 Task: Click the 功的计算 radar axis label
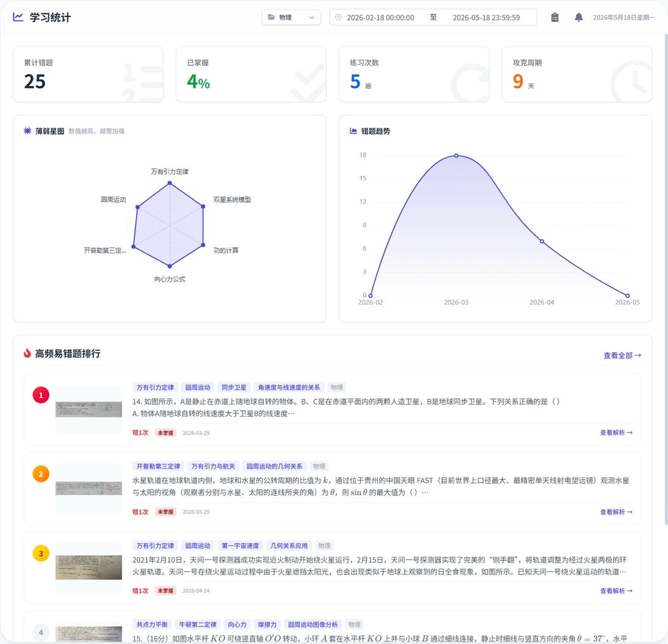point(226,250)
